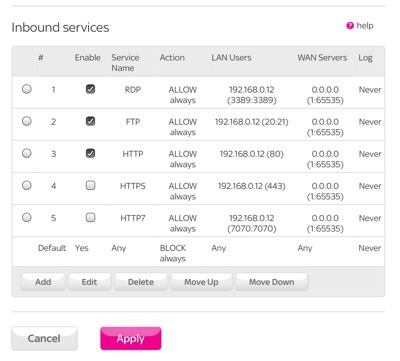Open the help link icon
Image resolution: width=400 pixels, height=361 pixels.
pos(350,26)
